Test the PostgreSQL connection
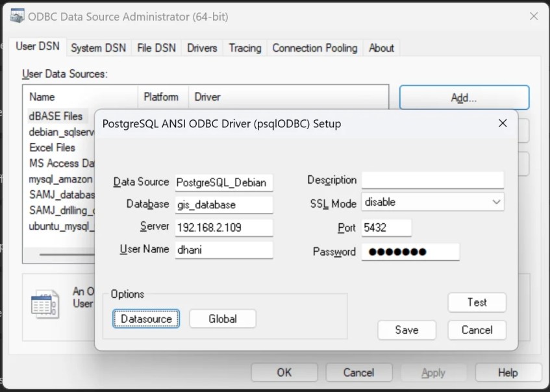This screenshot has height=392, width=550. pos(477,302)
